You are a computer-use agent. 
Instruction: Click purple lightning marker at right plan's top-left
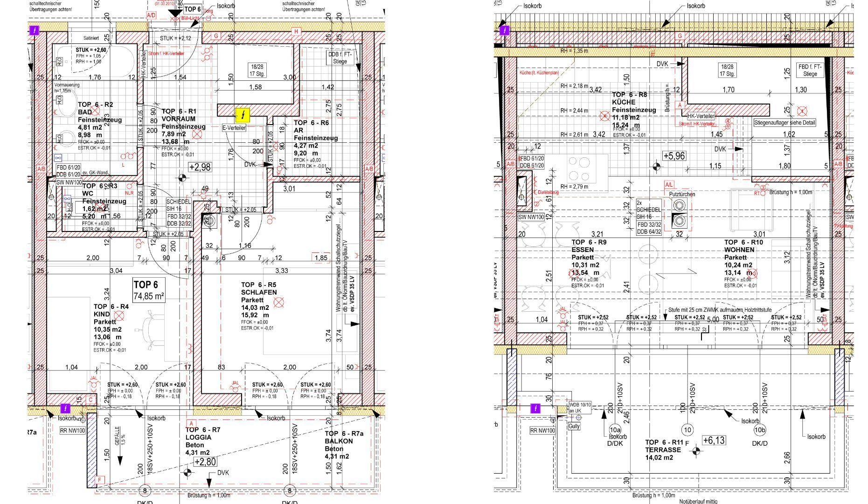tap(504, 31)
